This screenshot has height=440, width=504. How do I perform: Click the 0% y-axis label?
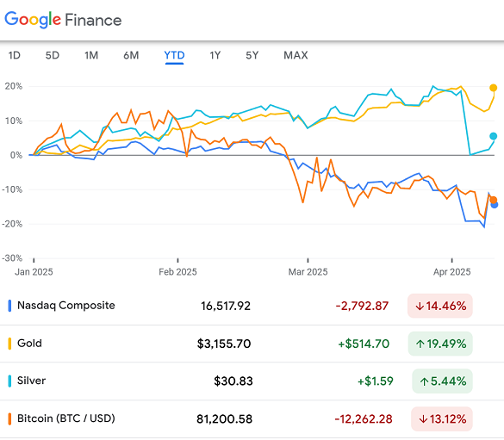(x=16, y=155)
